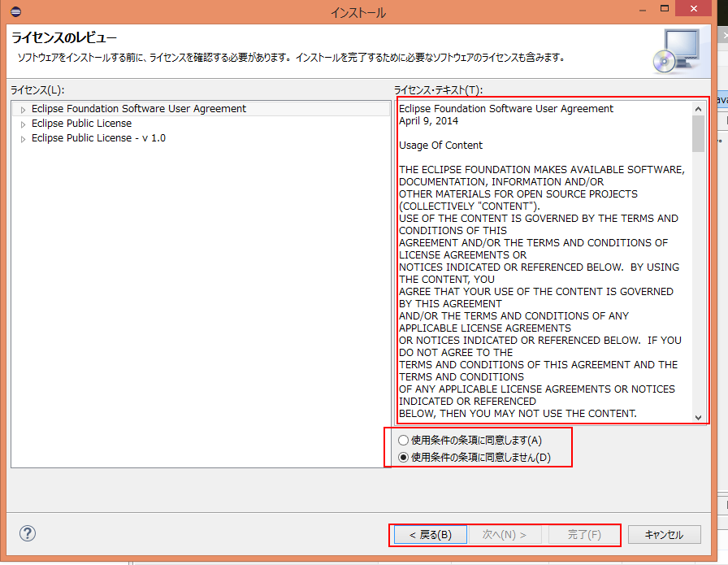Click the ライセンス・テキスト(T): label
The image size is (728, 565).
(438, 90)
